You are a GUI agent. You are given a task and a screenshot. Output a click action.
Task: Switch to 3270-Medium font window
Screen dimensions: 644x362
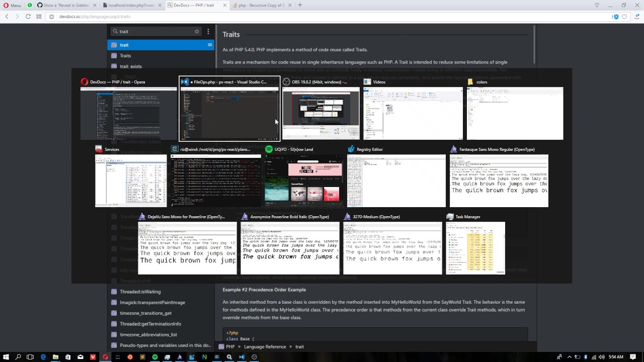[x=392, y=243]
